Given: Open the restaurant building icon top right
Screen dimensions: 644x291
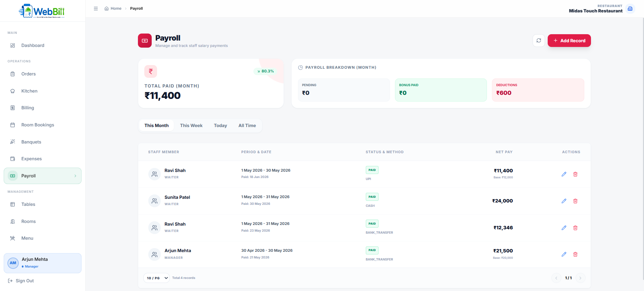Looking at the screenshot, I should [630, 9].
